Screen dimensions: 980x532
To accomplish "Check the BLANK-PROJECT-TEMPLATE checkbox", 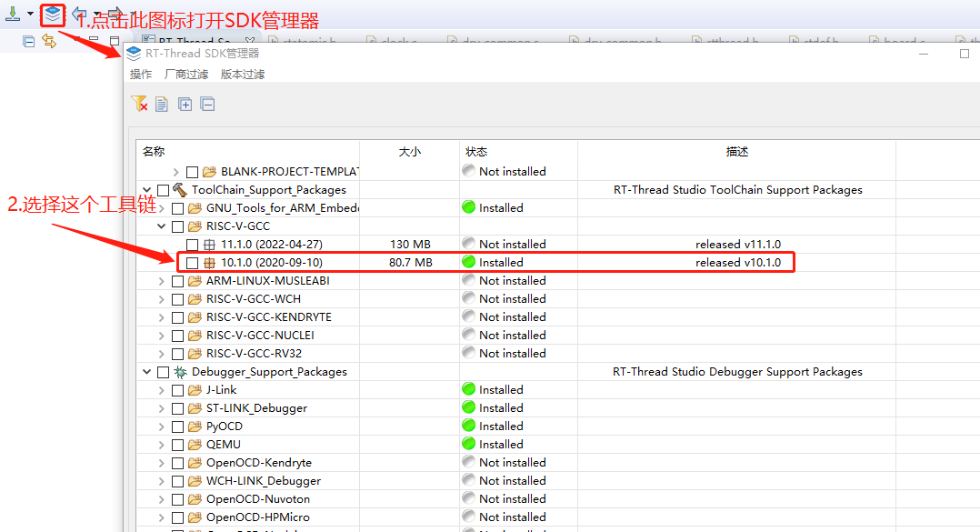I will tap(193, 172).
